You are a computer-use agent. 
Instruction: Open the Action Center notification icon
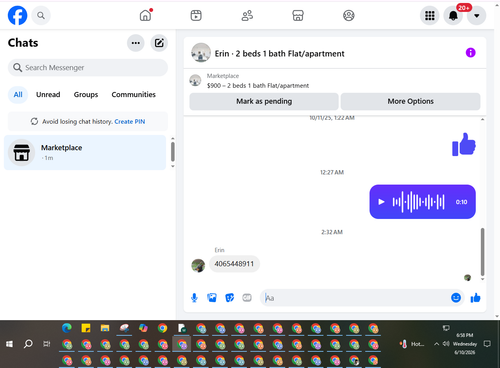(487, 344)
